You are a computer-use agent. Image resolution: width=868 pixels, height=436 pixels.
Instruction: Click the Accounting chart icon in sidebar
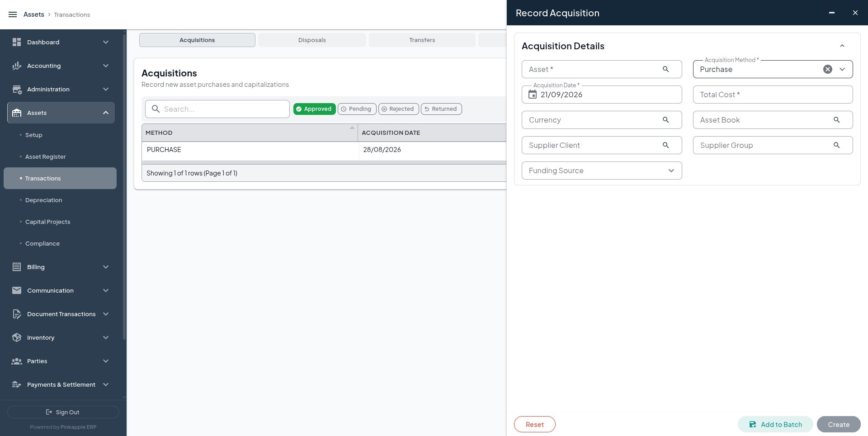(x=17, y=66)
